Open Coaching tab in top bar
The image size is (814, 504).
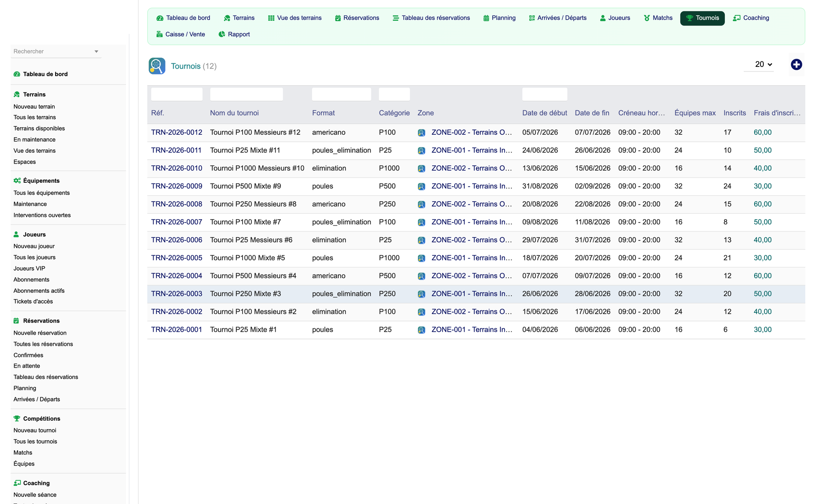tap(751, 18)
